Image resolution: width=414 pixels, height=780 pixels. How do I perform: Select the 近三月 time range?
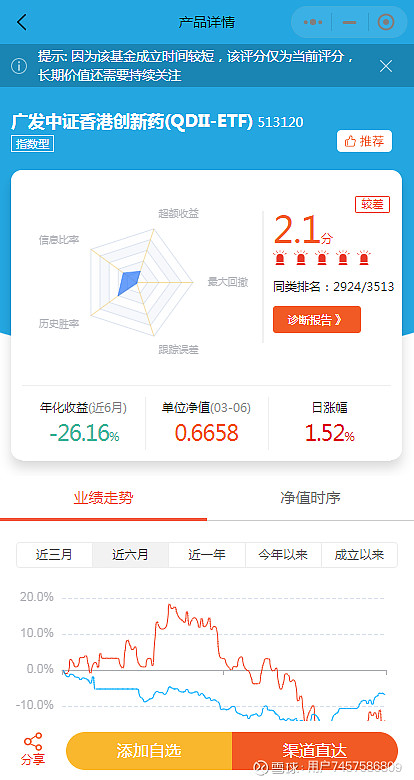54,555
